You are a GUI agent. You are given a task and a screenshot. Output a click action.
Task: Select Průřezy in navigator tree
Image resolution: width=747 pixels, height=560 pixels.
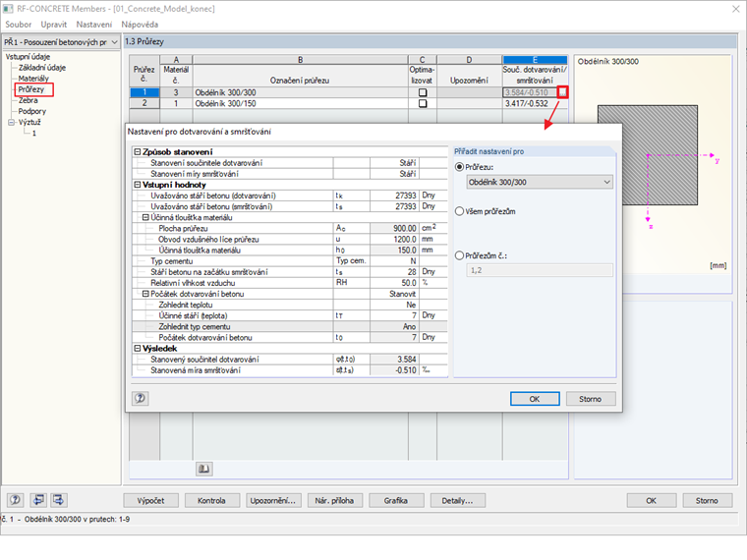click(x=31, y=89)
